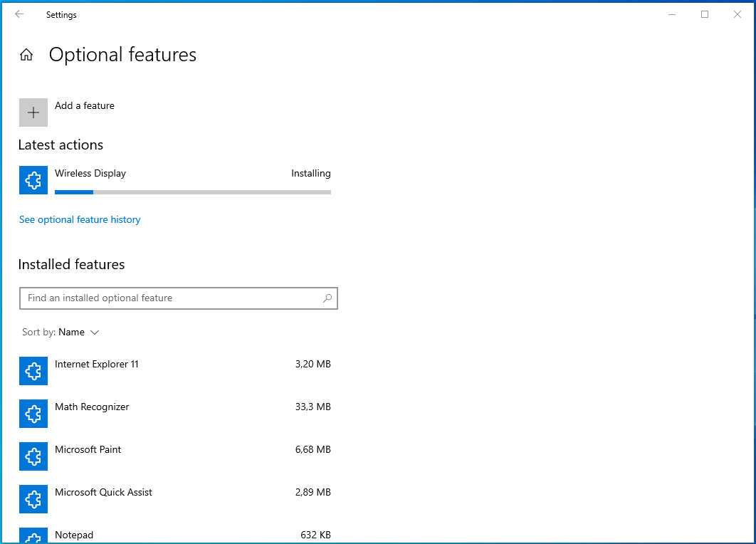Go back using the Settings back arrow
This screenshot has height=544, width=756.
(x=19, y=14)
